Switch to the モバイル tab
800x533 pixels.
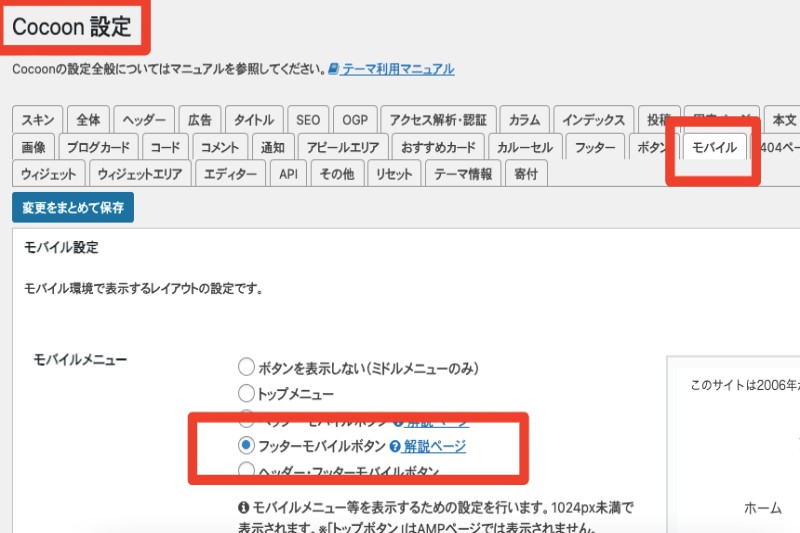pos(714,147)
